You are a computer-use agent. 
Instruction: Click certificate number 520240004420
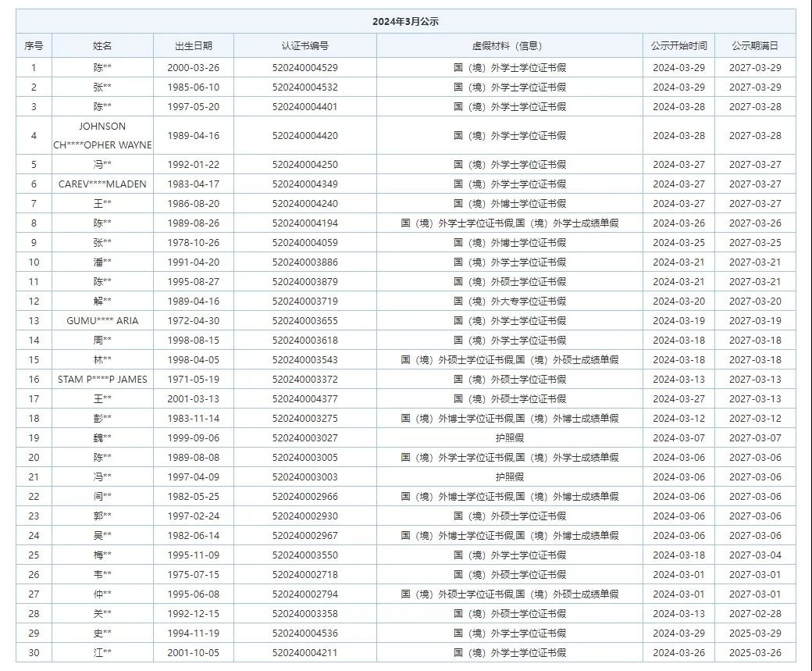tap(305, 136)
